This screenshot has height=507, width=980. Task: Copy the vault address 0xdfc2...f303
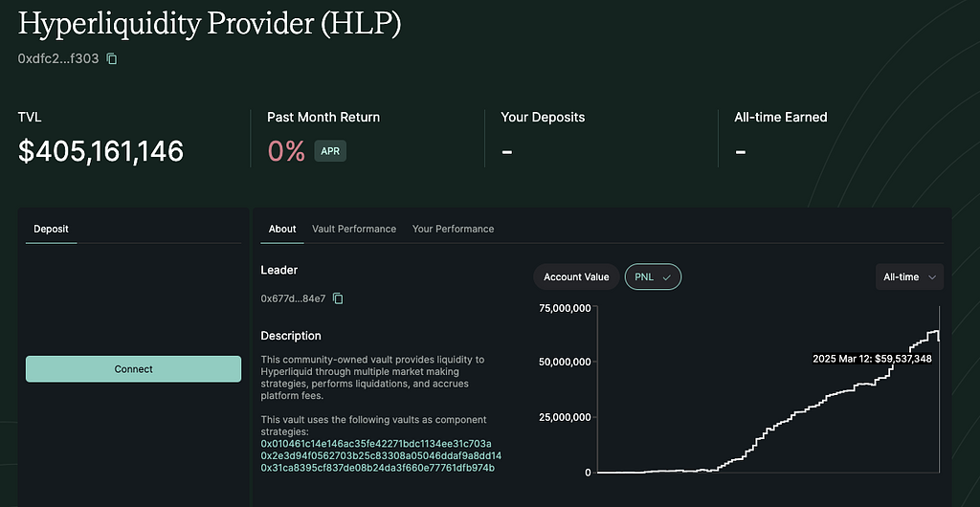point(112,59)
